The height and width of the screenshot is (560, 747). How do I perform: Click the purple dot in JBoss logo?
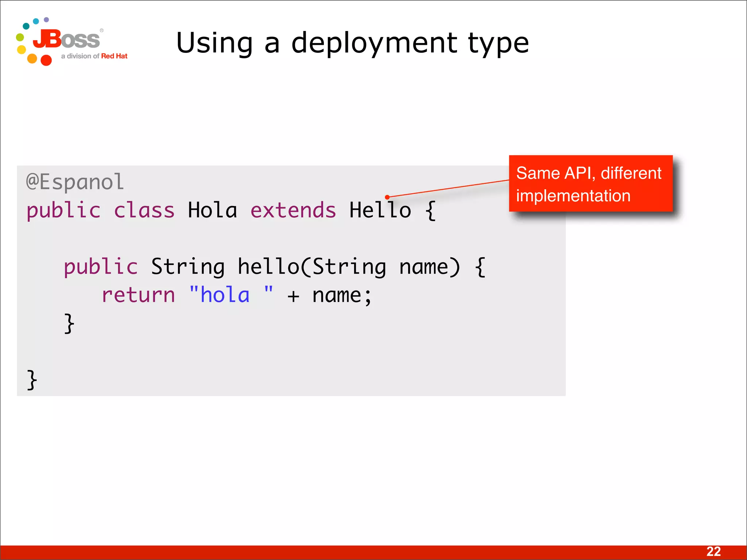coord(46,19)
